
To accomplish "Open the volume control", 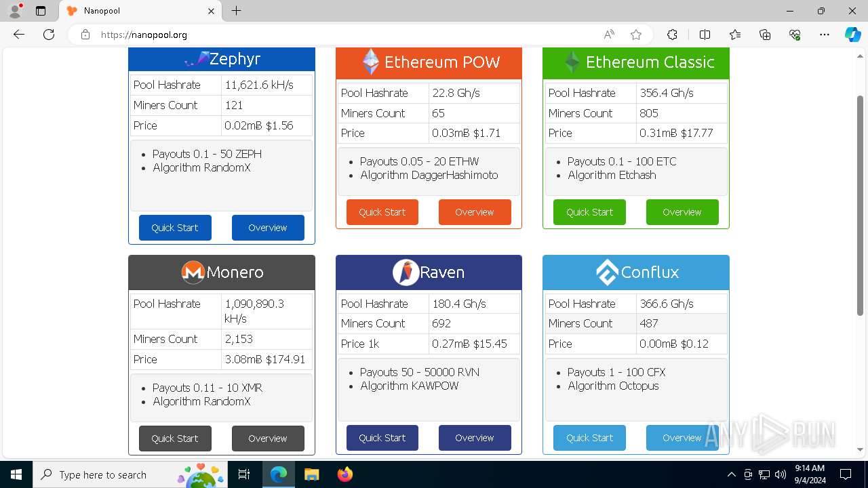I will click(x=781, y=474).
